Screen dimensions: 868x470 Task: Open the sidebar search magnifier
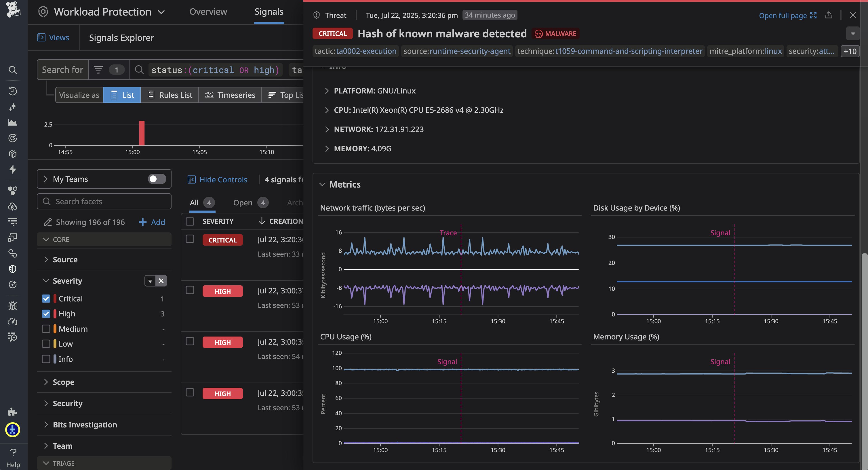click(x=12, y=70)
